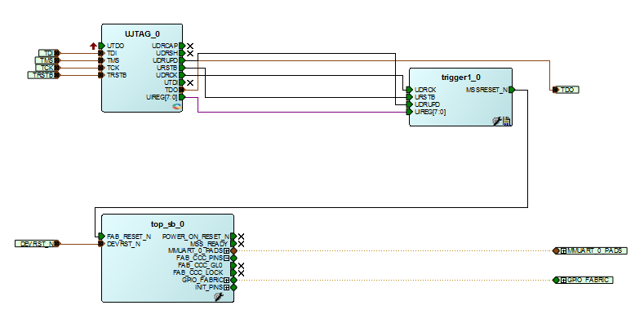Select the TDO output port
The width and height of the screenshot is (644, 323).
(x=566, y=90)
